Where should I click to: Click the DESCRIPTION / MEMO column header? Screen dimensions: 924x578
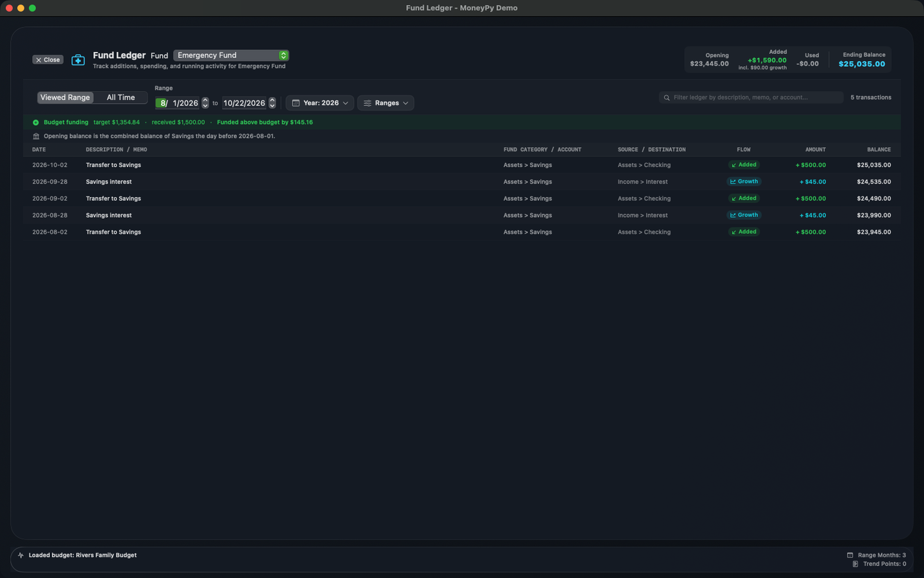click(116, 150)
